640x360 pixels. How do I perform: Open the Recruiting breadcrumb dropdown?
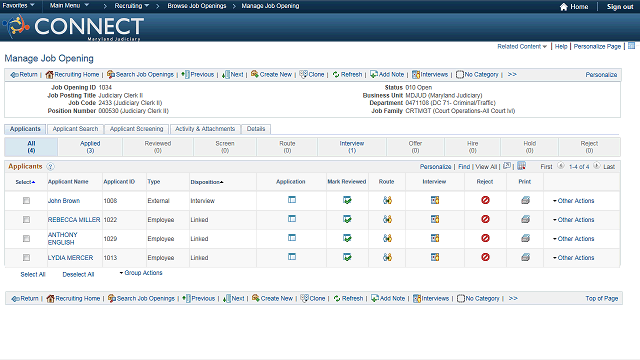point(131,6)
